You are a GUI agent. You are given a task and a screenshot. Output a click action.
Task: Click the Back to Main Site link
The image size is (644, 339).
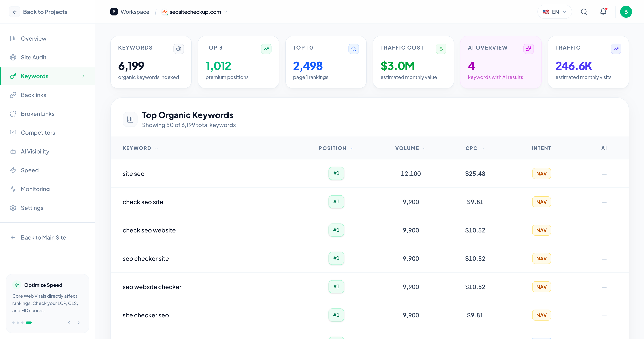point(43,237)
